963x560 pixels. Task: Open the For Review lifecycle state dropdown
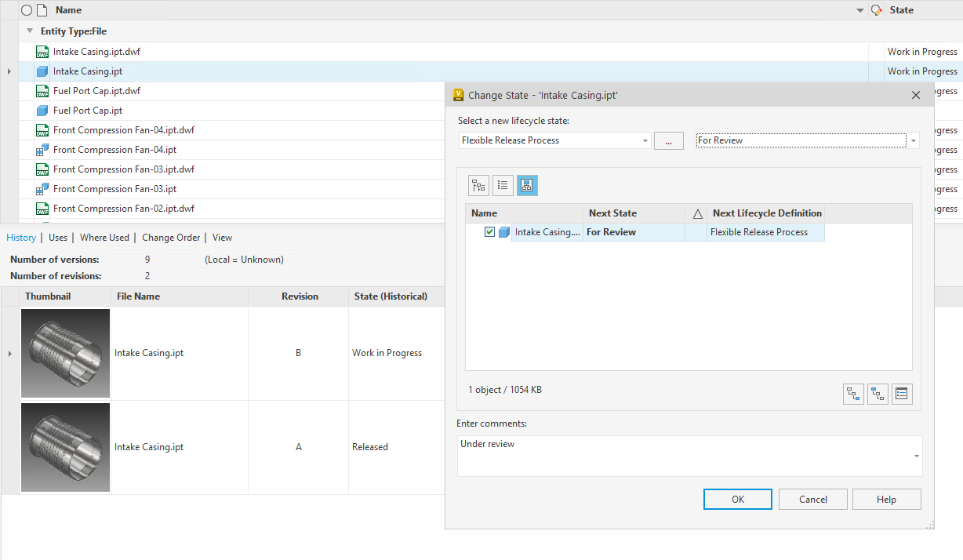point(913,140)
